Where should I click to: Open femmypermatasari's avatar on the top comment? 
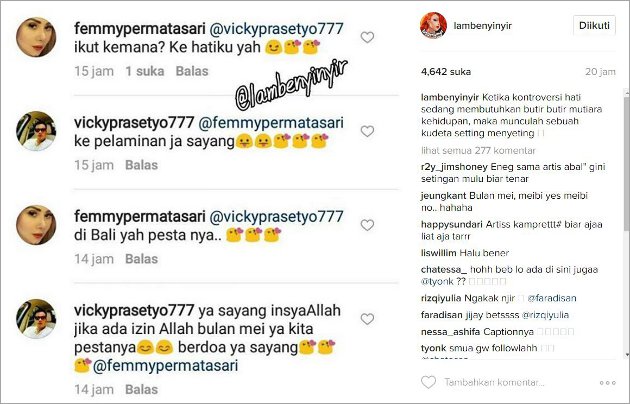coord(36,37)
